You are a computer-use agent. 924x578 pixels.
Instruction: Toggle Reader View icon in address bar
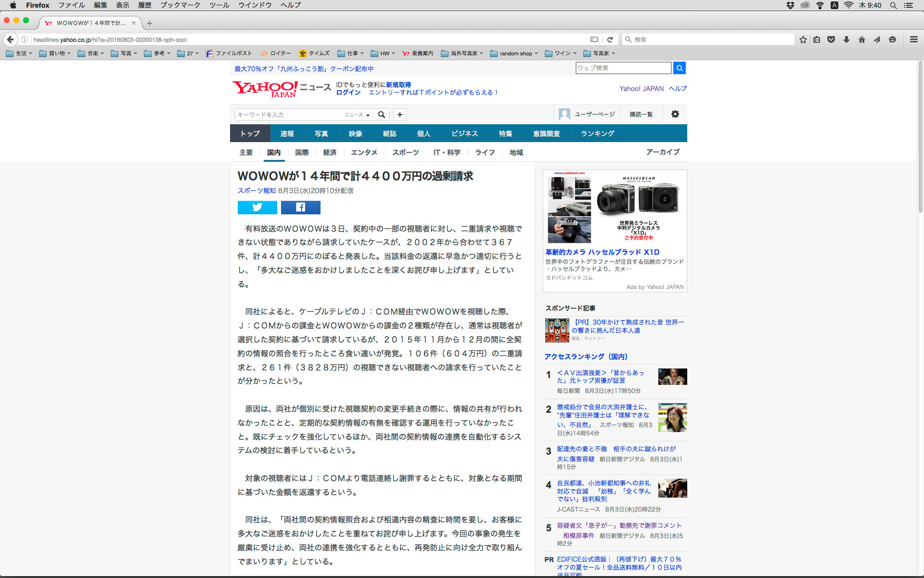point(594,39)
